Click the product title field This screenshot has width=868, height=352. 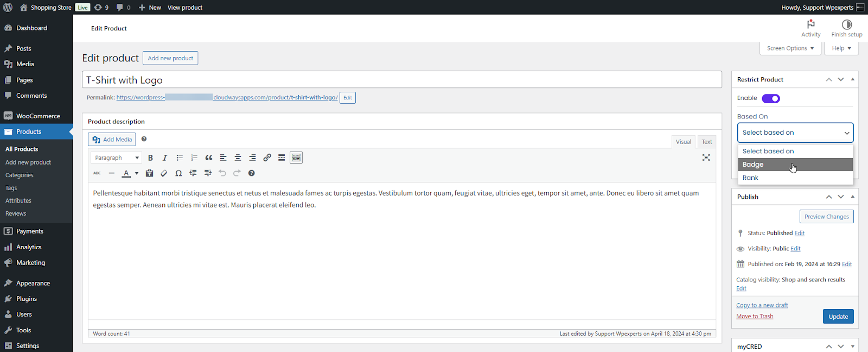401,80
